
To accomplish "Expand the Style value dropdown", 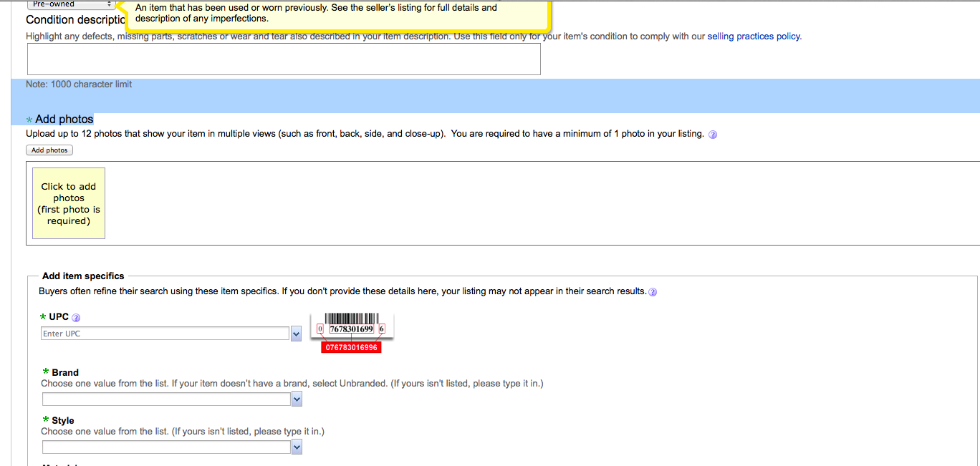I will (297, 447).
